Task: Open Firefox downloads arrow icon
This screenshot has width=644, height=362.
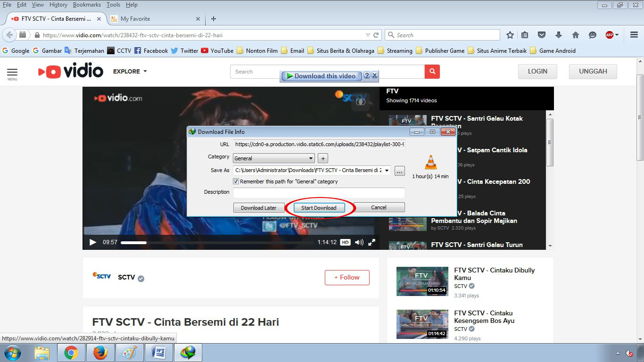Action: pos(559,35)
